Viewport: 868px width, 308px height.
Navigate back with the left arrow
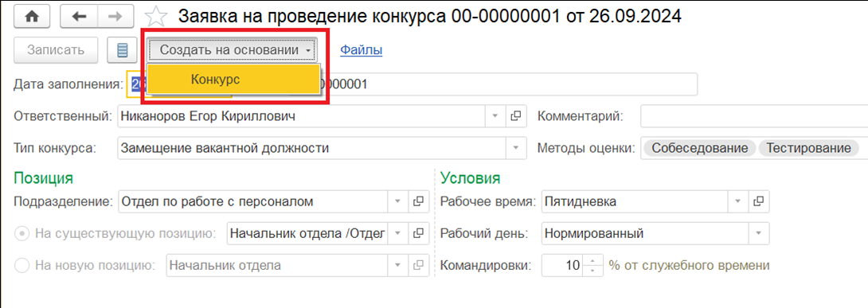[79, 18]
